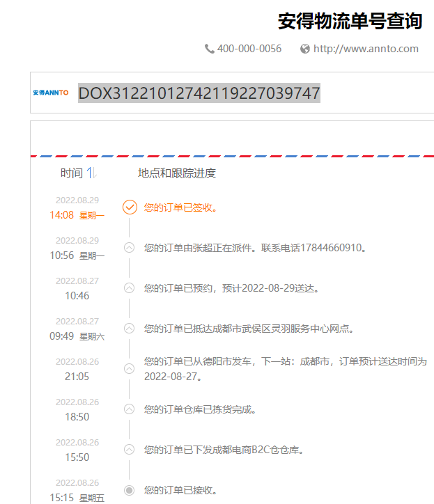This screenshot has width=434, height=504.
Task: Click the text 您的订单已下发成都电商B2C仓仓库。
Action: (x=224, y=450)
